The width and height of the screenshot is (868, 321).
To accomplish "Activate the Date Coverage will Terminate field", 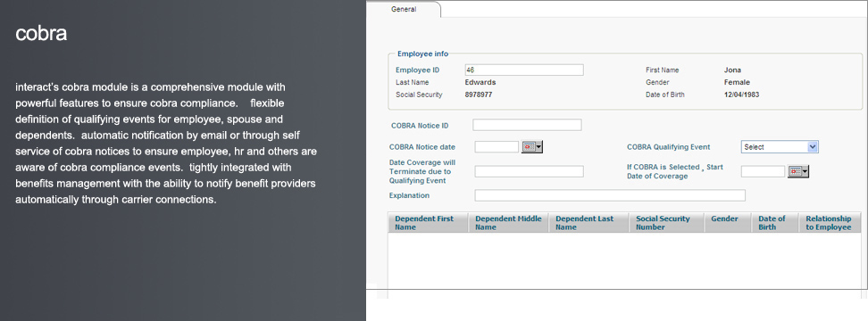I will point(530,171).
